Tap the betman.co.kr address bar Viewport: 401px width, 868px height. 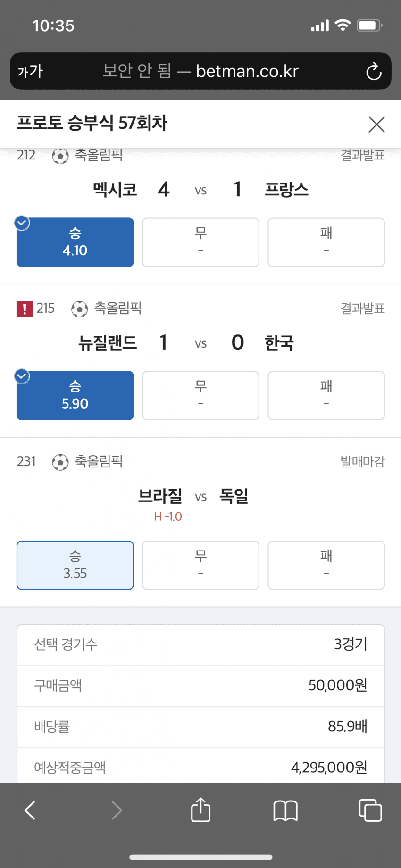coord(200,71)
